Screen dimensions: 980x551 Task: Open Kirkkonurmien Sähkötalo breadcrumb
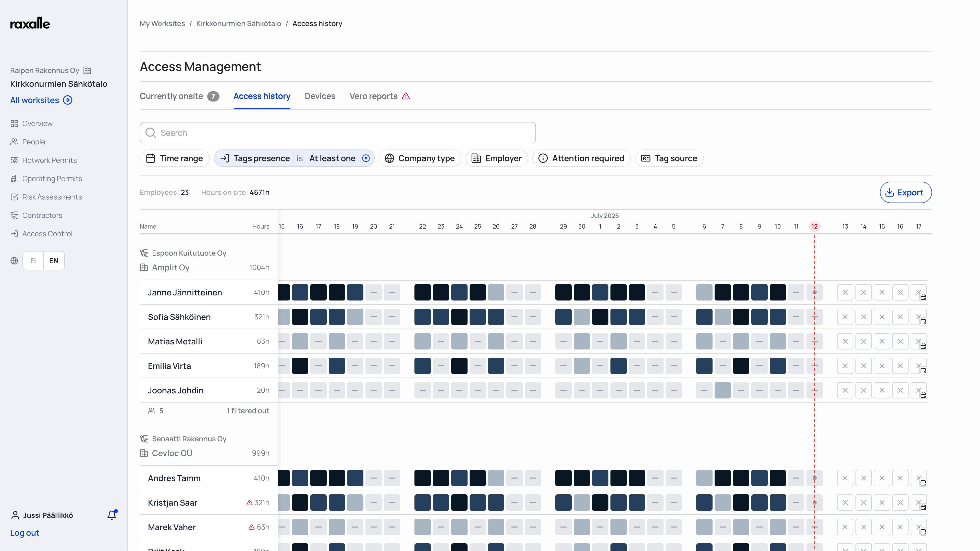239,23
